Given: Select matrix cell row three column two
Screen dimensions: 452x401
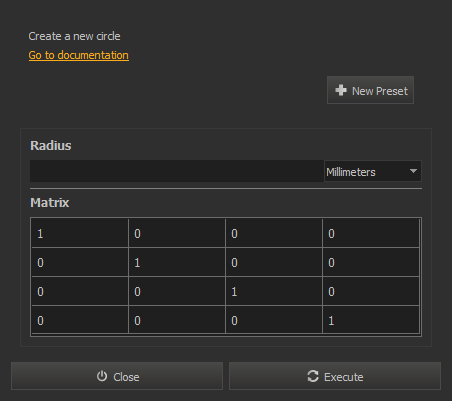Looking at the screenshot, I should point(177,291).
